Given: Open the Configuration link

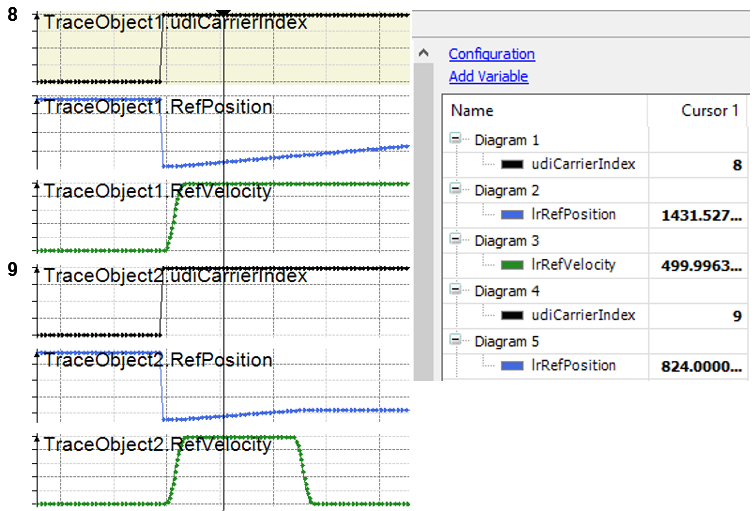Looking at the screenshot, I should (491, 54).
